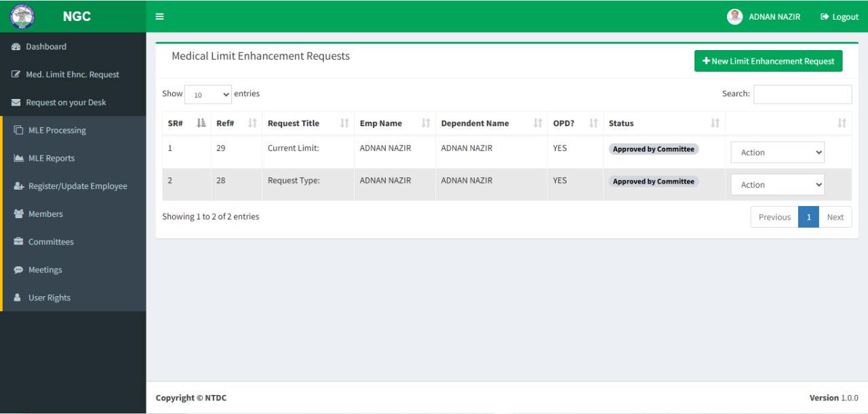Open Med. Limit Ehnc. Request menu
The image size is (868, 414).
tap(72, 75)
